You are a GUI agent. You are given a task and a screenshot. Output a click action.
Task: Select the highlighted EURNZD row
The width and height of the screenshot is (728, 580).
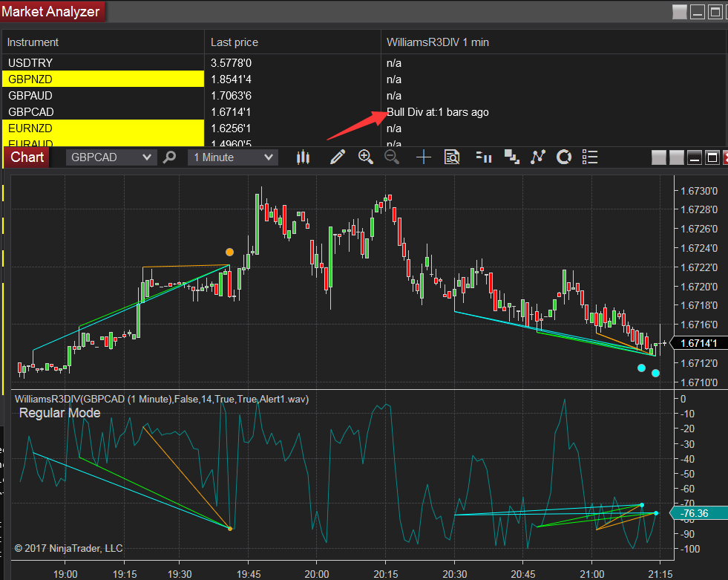(103, 128)
